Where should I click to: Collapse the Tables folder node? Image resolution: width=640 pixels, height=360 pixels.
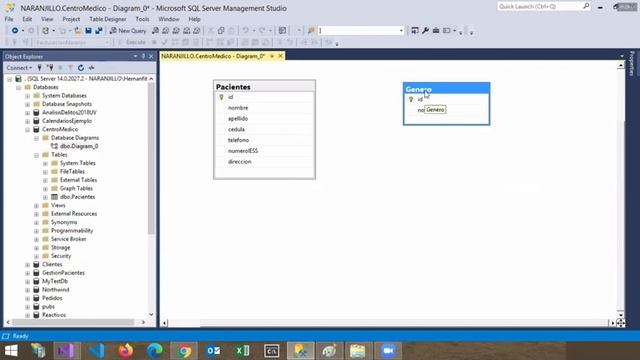[x=36, y=155]
